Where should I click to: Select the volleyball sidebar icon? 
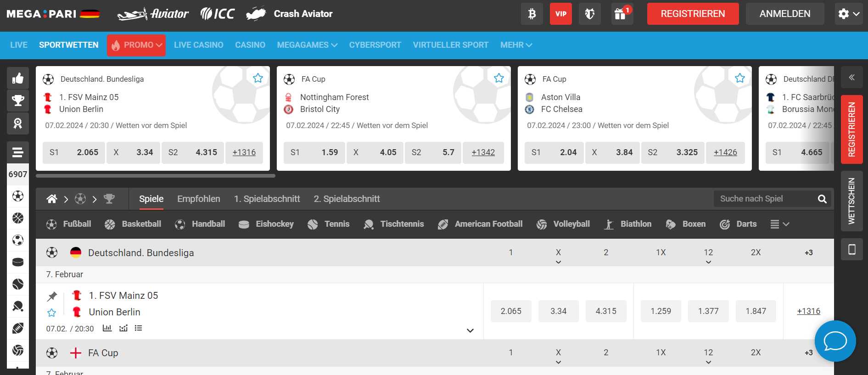click(x=18, y=350)
